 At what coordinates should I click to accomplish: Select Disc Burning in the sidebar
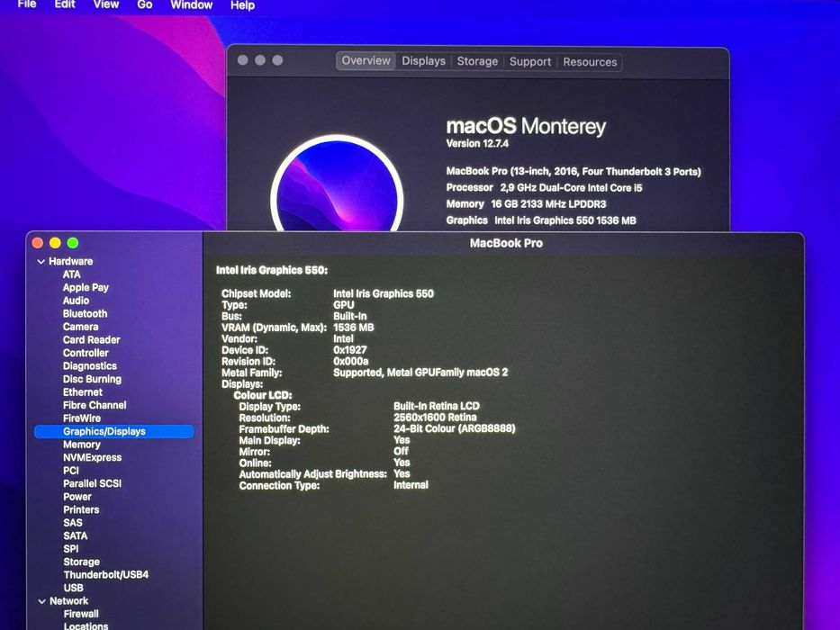(92, 379)
